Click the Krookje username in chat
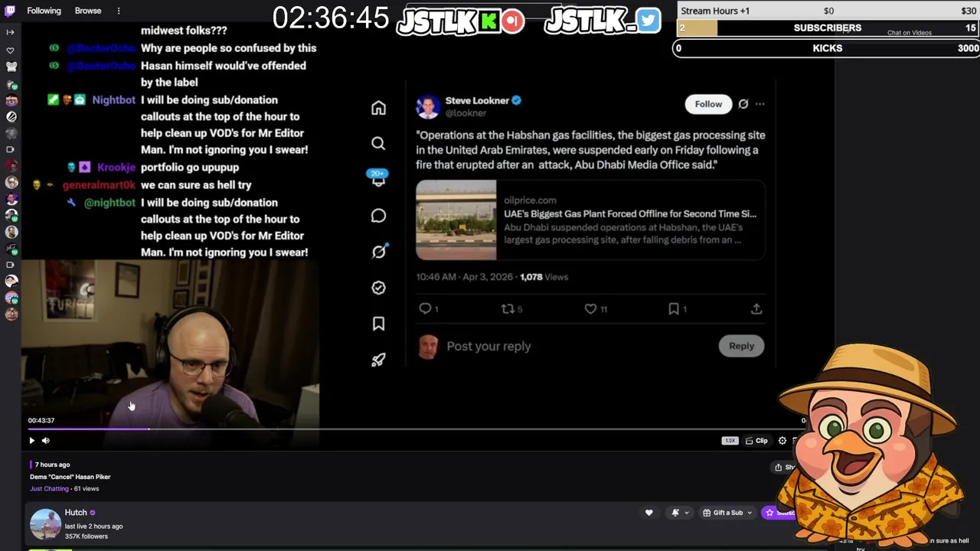 click(x=117, y=167)
